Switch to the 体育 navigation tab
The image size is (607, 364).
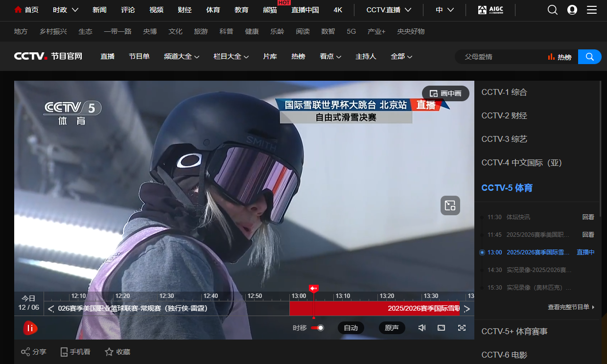pyautogui.click(x=213, y=10)
